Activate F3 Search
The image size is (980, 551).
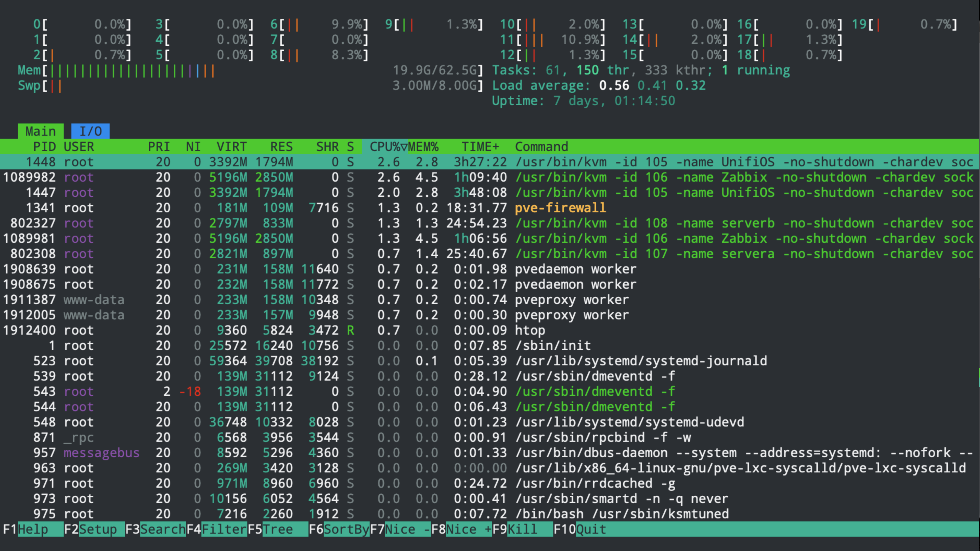[x=156, y=529]
